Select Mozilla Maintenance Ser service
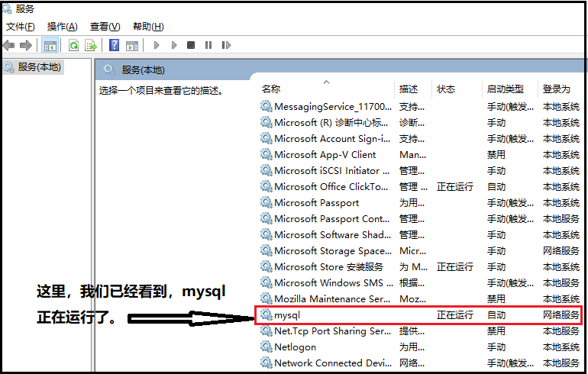Image resolution: width=588 pixels, height=374 pixels. coord(420,299)
